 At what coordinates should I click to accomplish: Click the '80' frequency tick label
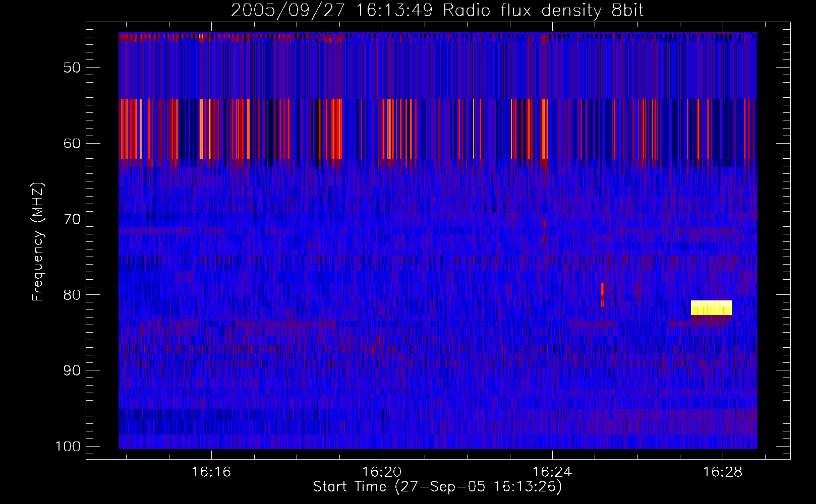point(72,295)
